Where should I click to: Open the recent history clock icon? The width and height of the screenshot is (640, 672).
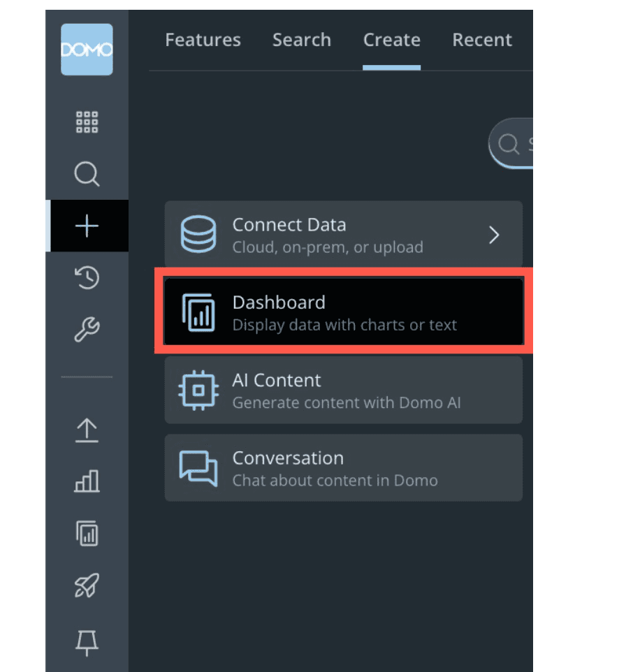[x=87, y=278]
